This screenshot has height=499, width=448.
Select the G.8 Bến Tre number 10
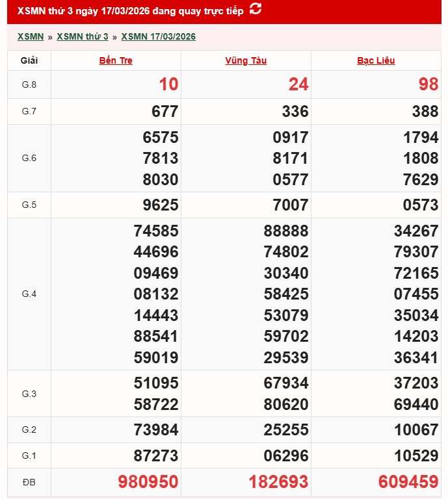[168, 84]
